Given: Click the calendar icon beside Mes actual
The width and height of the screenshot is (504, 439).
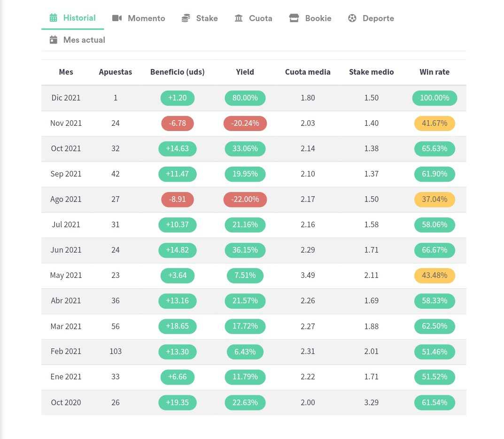Looking at the screenshot, I should point(54,40).
